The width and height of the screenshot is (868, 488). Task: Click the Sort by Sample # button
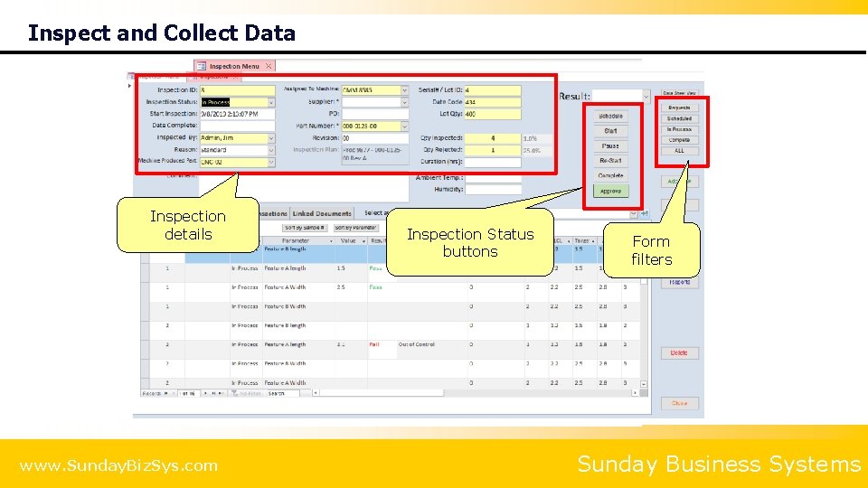305,228
